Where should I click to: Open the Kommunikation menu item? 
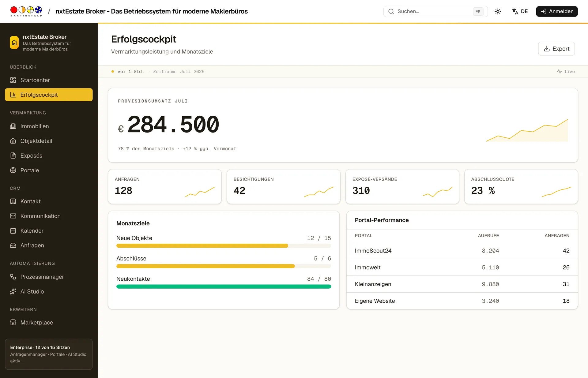pyautogui.click(x=49, y=216)
